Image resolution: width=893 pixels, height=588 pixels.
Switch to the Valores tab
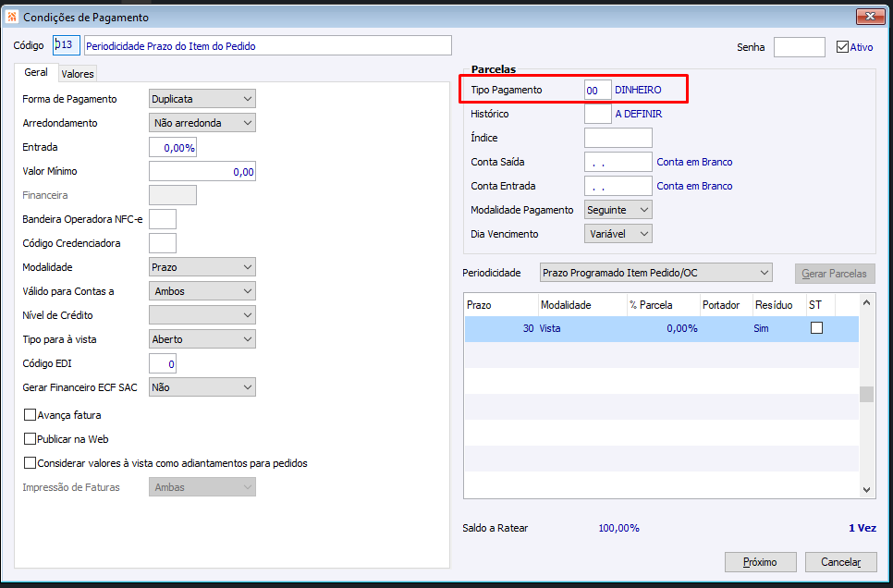[x=78, y=74]
